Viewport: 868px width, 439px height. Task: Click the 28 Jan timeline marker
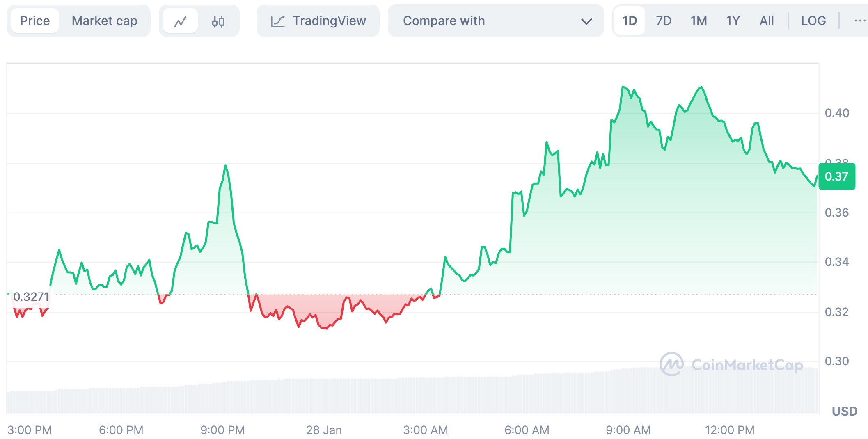pos(324,430)
